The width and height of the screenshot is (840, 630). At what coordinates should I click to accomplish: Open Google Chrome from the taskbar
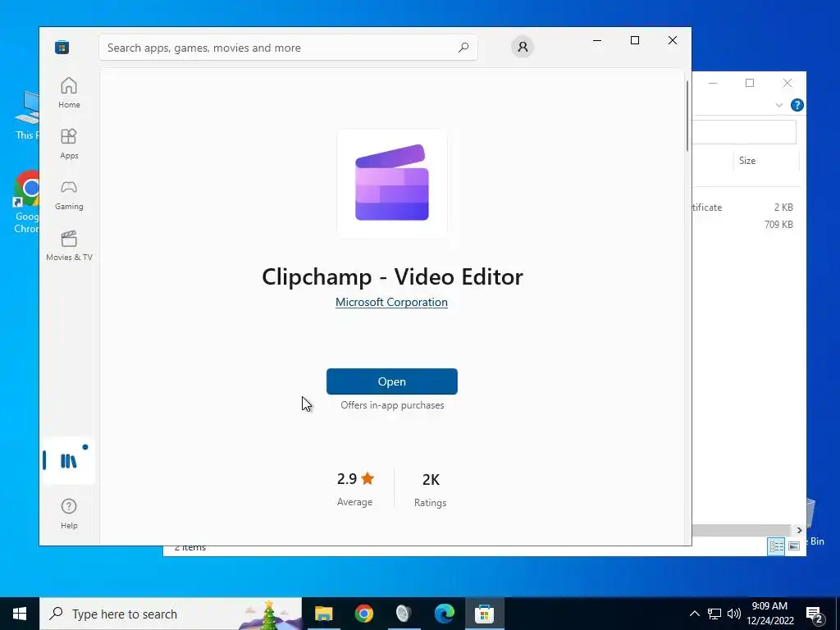363,614
